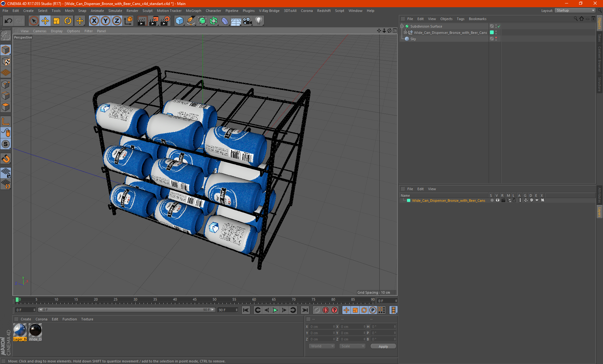The image size is (603, 364).
Task: Open the Render to Picture Viewer icon
Action: point(154,21)
